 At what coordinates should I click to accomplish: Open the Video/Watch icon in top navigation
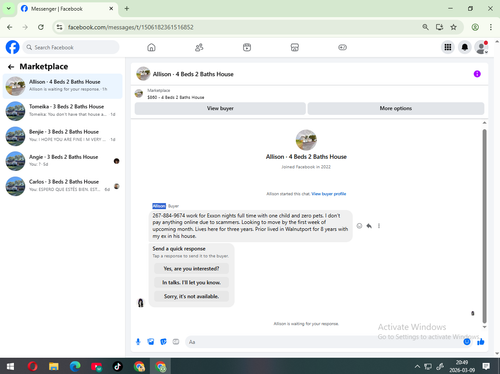(x=247, y=47)
